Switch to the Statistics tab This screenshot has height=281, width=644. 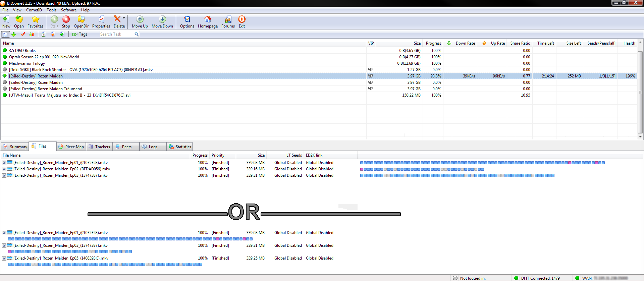point(179,147)
